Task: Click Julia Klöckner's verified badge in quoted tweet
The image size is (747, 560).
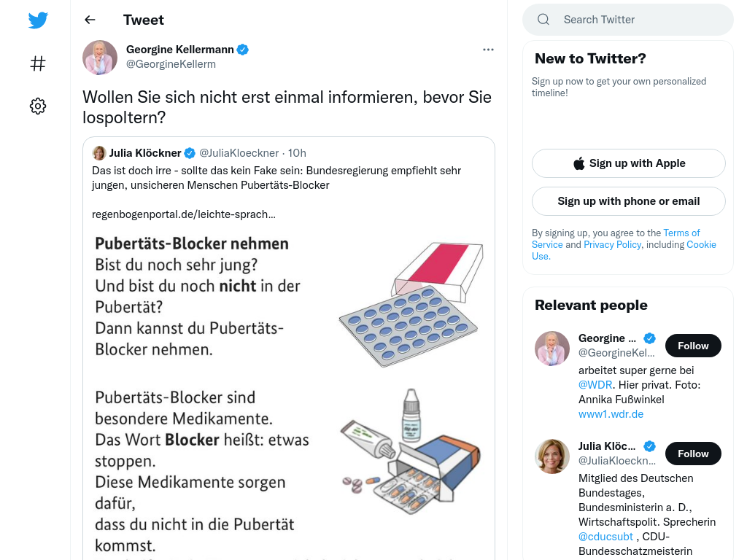Action: [190, 153]
